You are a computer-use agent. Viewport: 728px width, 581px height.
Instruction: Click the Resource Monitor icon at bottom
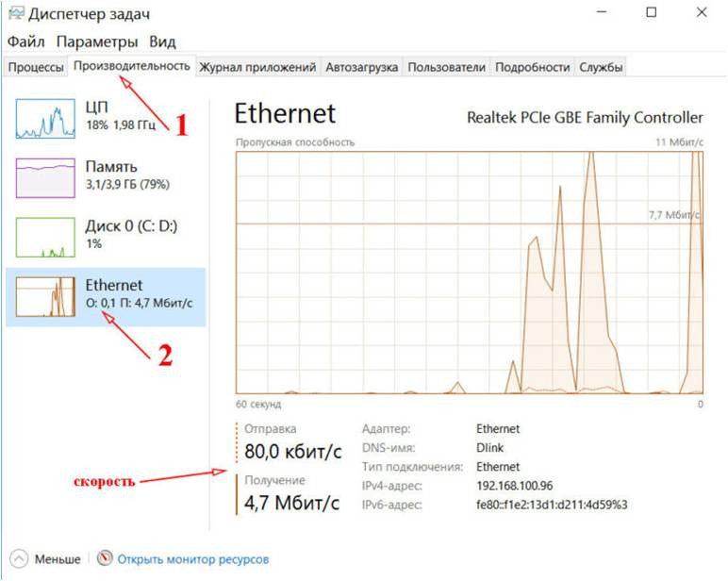[x=105, y=558]
